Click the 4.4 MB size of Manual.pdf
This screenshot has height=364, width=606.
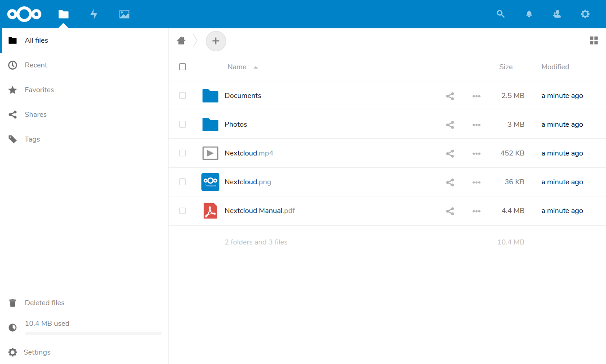click(513, 211)
